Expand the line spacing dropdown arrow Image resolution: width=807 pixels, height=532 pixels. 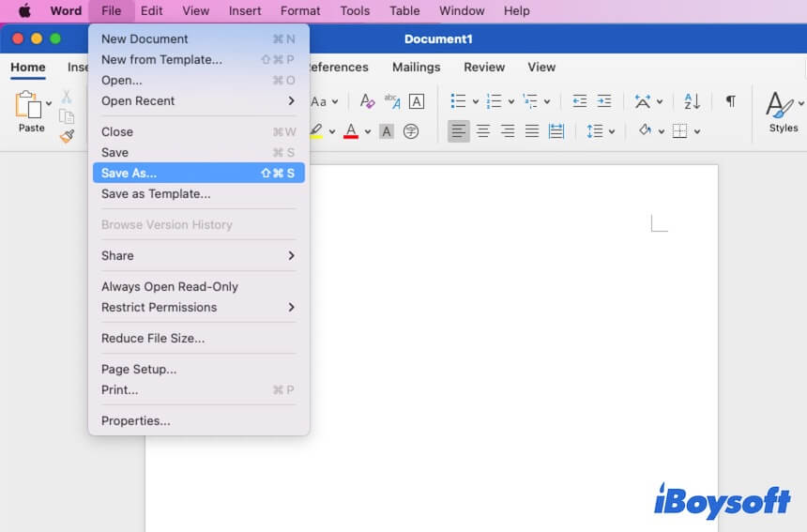tap(612, 131)
